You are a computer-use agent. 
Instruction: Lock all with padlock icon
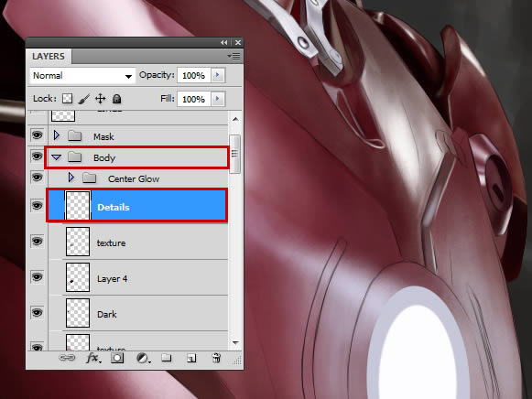coord(116,99)
